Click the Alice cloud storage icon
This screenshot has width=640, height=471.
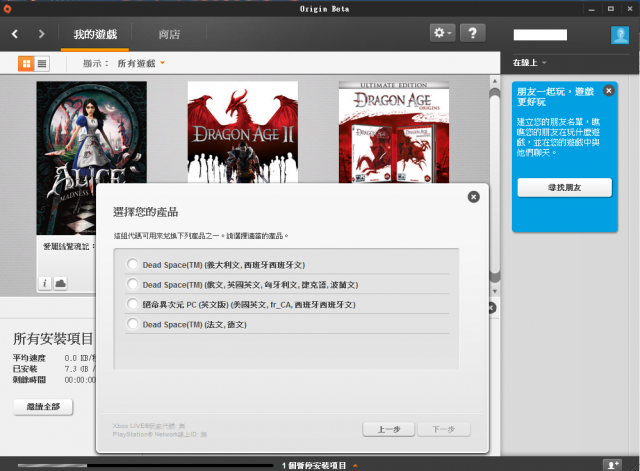[60, 283]
